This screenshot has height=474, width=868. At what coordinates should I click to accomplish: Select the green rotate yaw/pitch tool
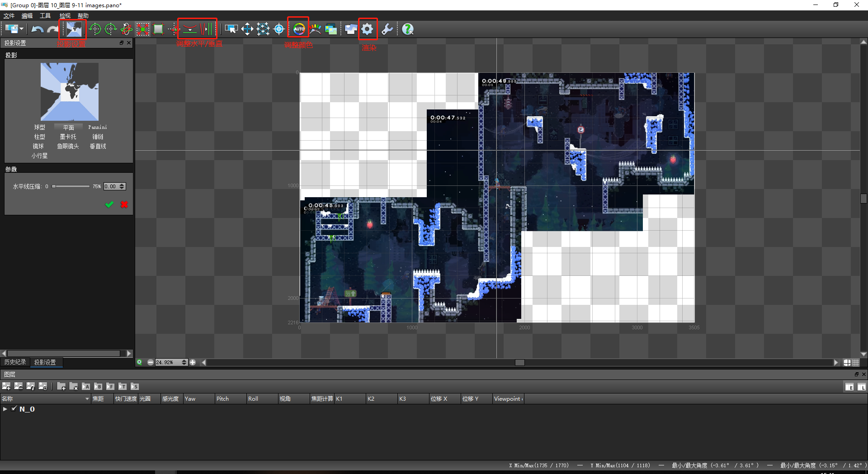95,29
